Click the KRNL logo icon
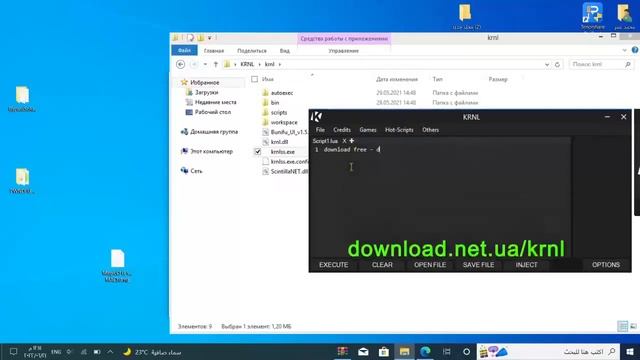 click(316, 117)
